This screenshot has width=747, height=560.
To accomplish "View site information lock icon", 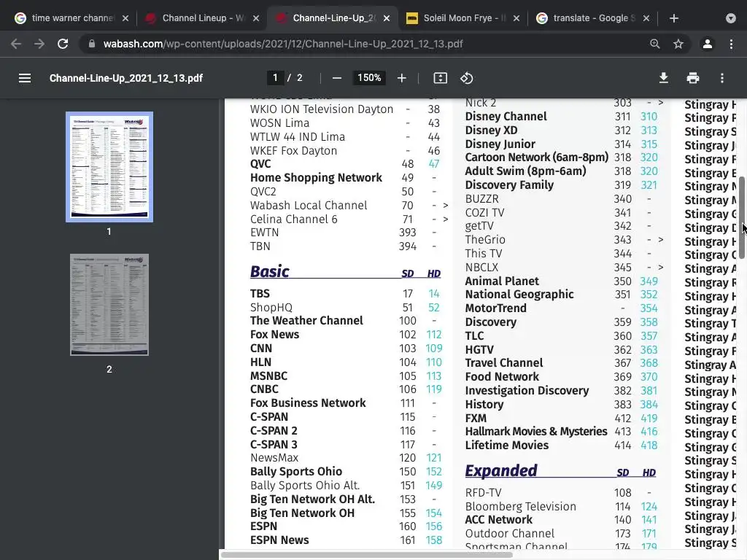I will (x=92, y=44).
